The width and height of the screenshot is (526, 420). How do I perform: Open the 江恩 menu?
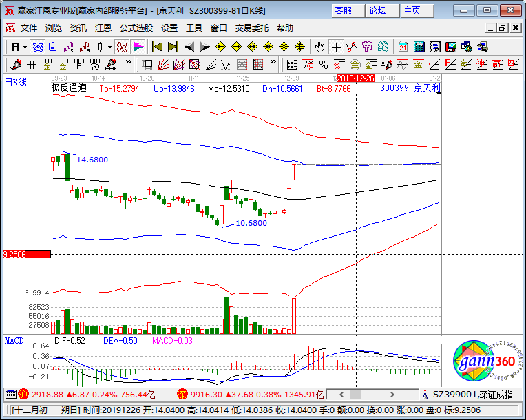[x=103, y=28]
